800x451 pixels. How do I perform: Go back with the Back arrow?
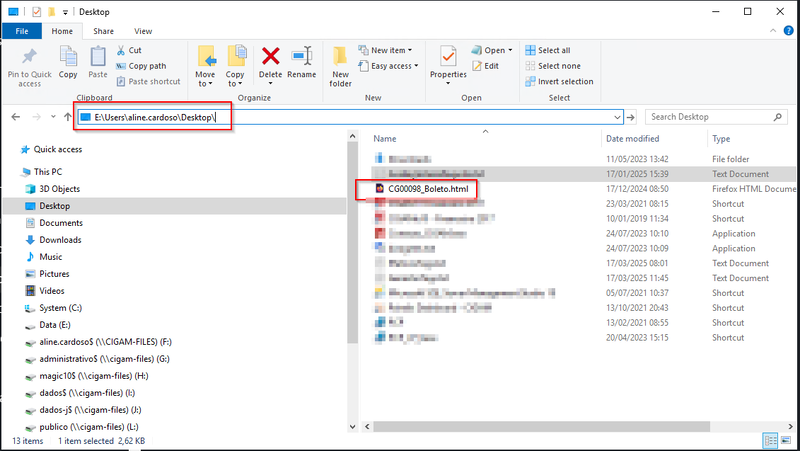(16, 117)
